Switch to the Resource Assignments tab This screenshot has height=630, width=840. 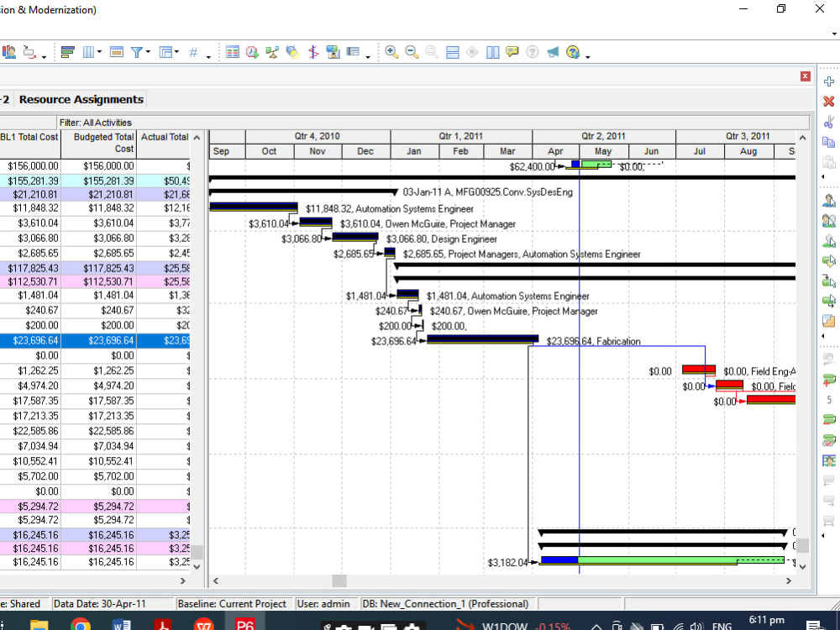point(81,99)
